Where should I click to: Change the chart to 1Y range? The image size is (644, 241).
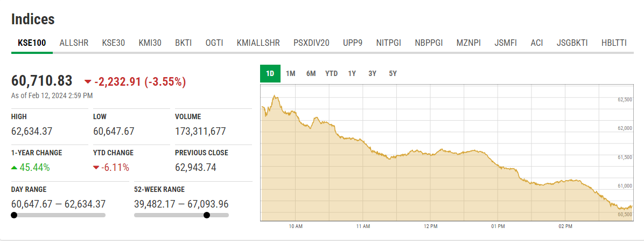352,73
